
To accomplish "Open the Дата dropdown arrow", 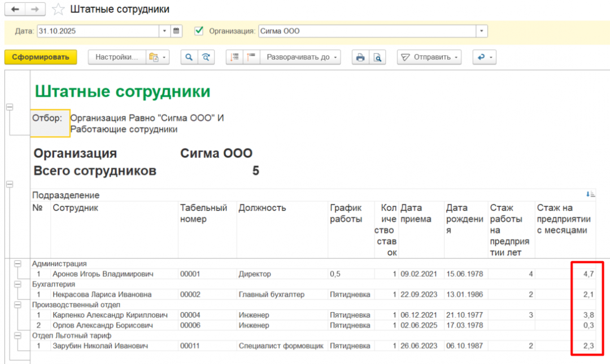I will [x=164, y=31].
